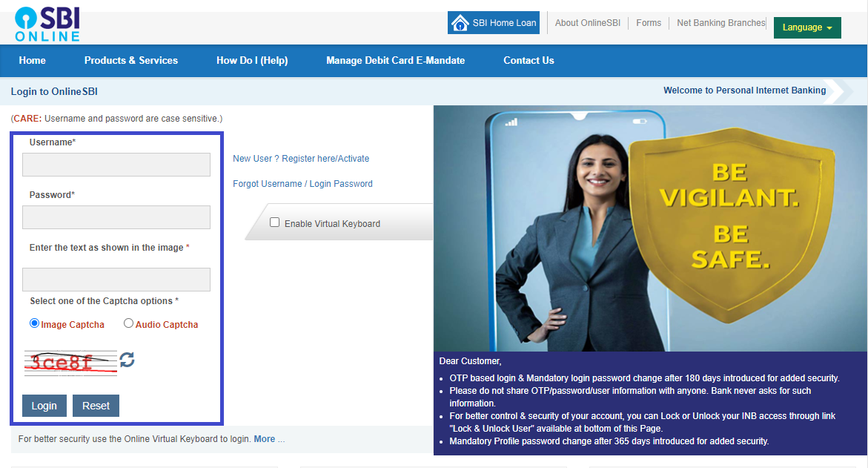The width and height of the screenshot is (868, 468).
Task: Open the Language dropdown
Action: pyautogui.click(x=806, y=27)
